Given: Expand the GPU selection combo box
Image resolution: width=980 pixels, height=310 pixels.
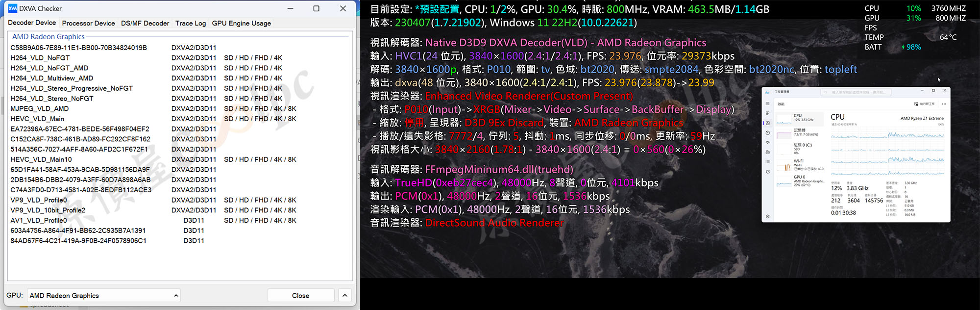Looking at the screenshot, I should 104,295.
